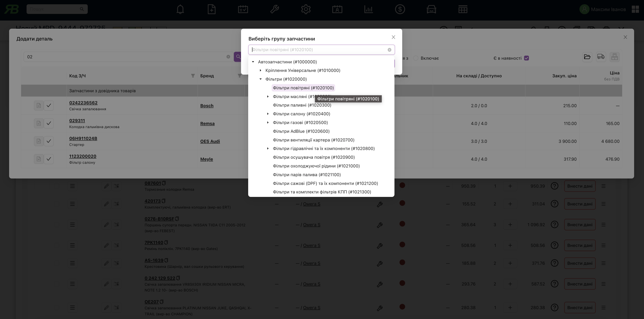The width and height of the screenshot is (644, 319).
Task: Click the dollar sign finance icon
Action: click(400, 9)
